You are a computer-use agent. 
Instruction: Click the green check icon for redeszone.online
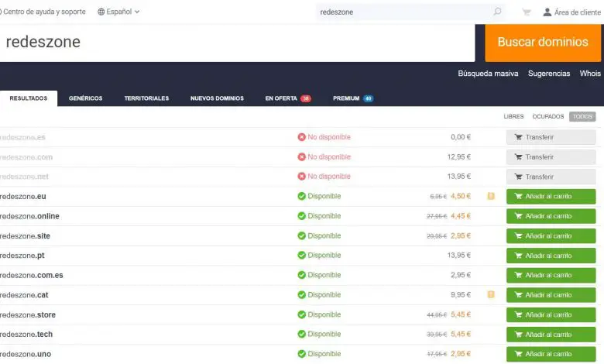pyautogui.click(x=302, y=216)
